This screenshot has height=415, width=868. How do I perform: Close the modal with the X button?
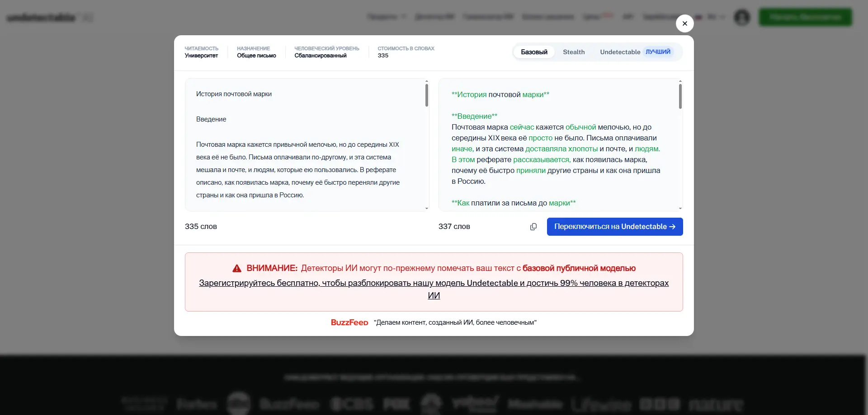[684, 23]
